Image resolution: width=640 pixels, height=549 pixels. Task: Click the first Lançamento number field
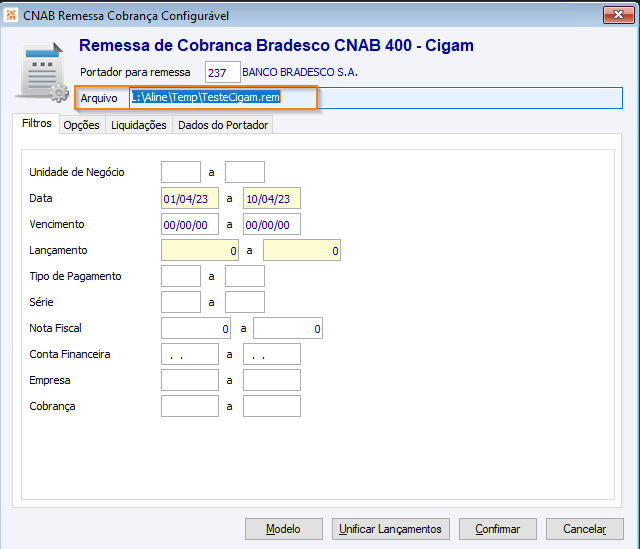tap(200, 250)
